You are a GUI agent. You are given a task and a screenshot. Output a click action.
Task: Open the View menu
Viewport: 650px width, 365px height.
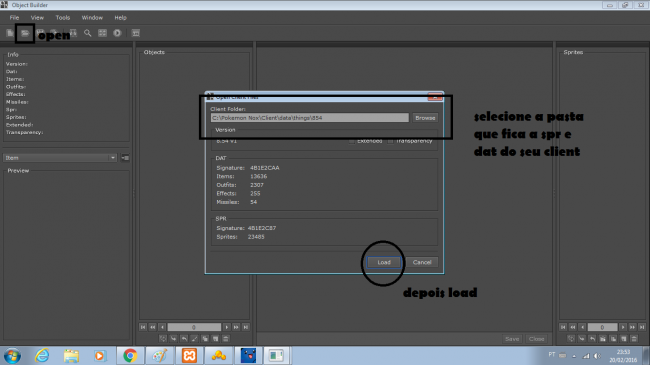(37, 17)
